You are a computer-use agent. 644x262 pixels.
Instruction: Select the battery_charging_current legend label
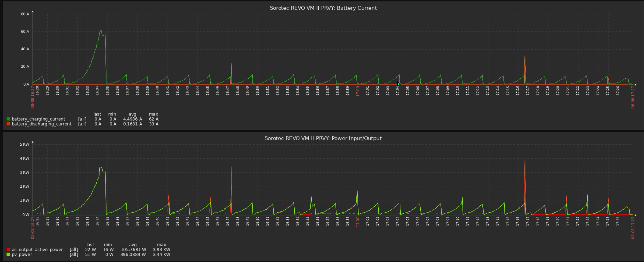39,119
